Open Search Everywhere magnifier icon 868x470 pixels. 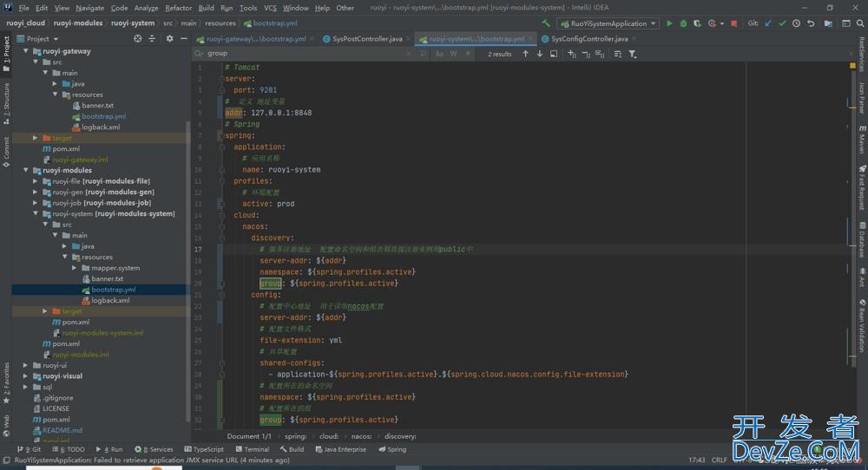[860, 23]
